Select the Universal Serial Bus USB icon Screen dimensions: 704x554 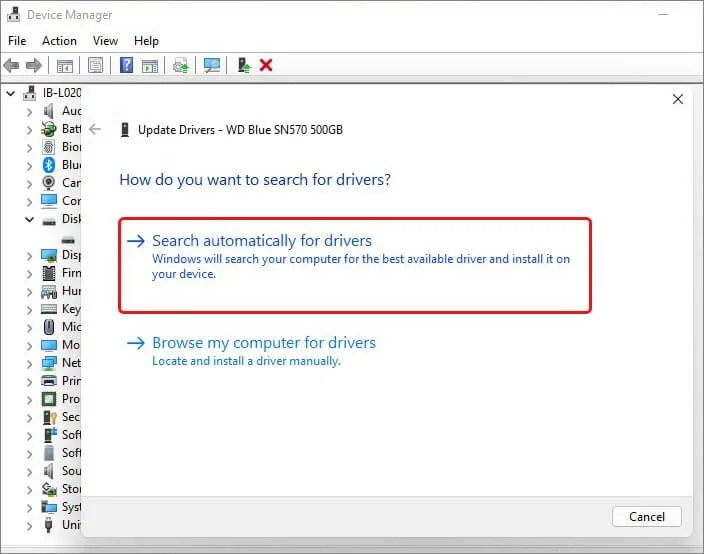[48, 525]
